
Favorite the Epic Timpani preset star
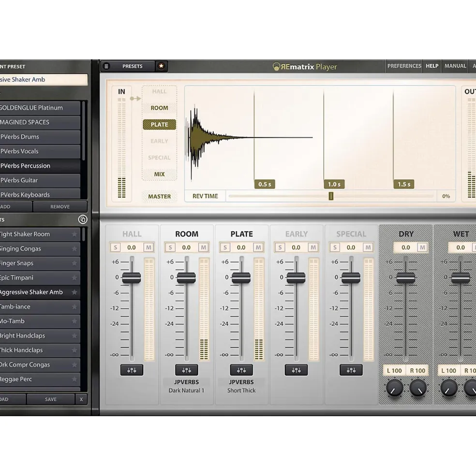click(x=74, y=278)
